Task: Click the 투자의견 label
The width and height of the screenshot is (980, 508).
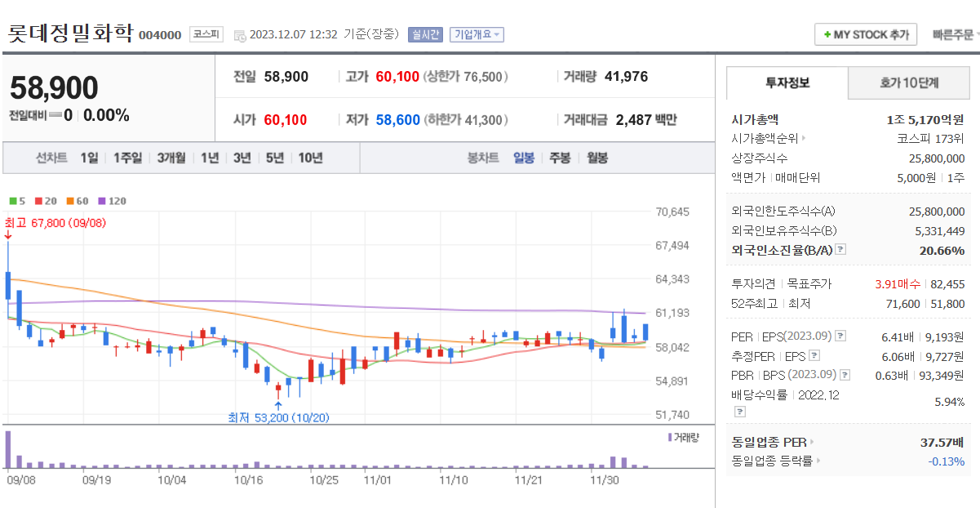Action: pos(754,284)
